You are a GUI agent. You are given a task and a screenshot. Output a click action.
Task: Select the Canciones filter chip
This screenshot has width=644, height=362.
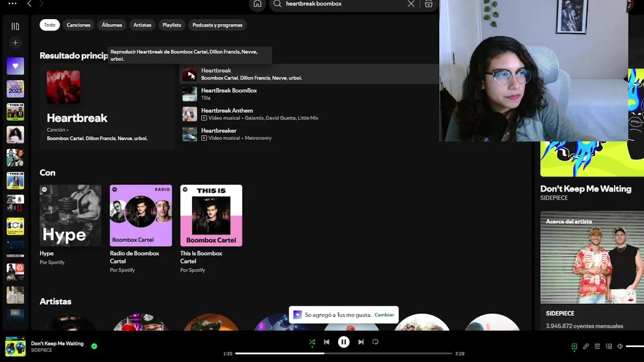pos(78,25)
